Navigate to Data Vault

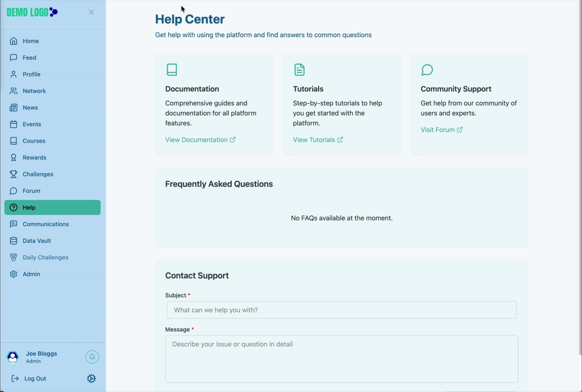[52, 241]
